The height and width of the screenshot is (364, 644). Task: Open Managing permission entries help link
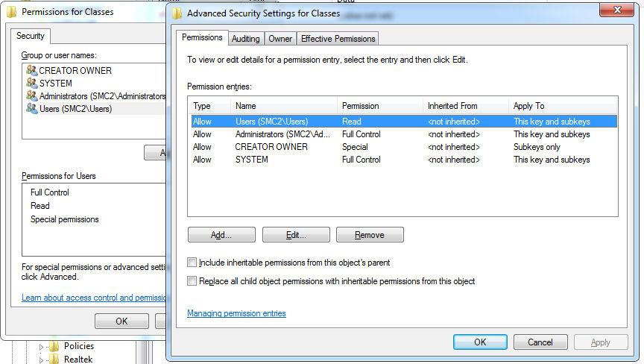(236, 313)
